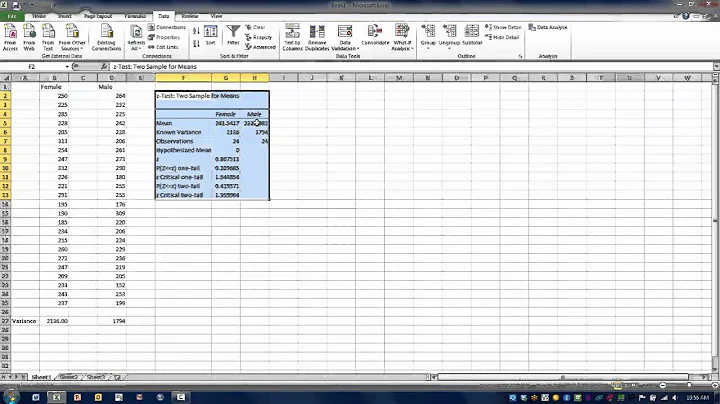
Task: Click the taskbar clock
Action: 698,398
